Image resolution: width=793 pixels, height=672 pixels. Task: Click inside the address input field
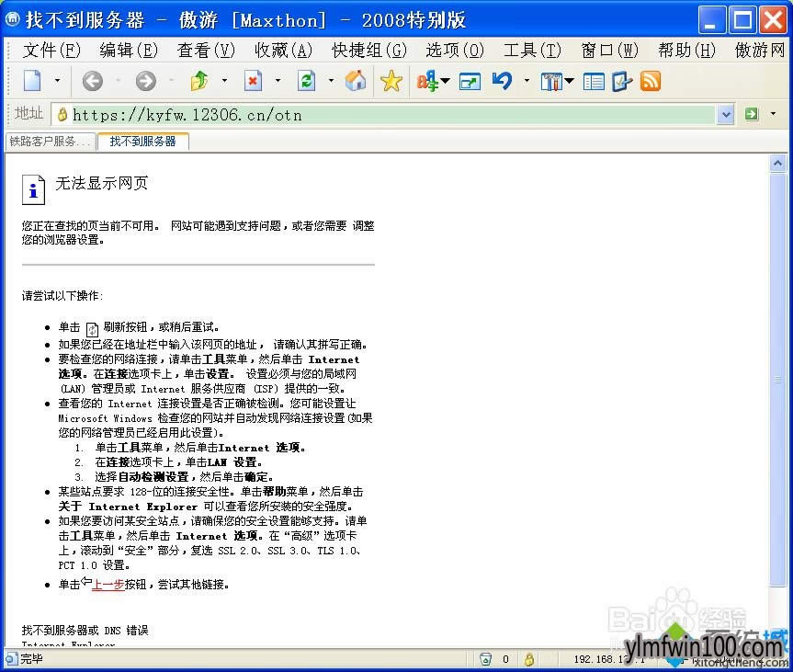[x=276, y=114]
